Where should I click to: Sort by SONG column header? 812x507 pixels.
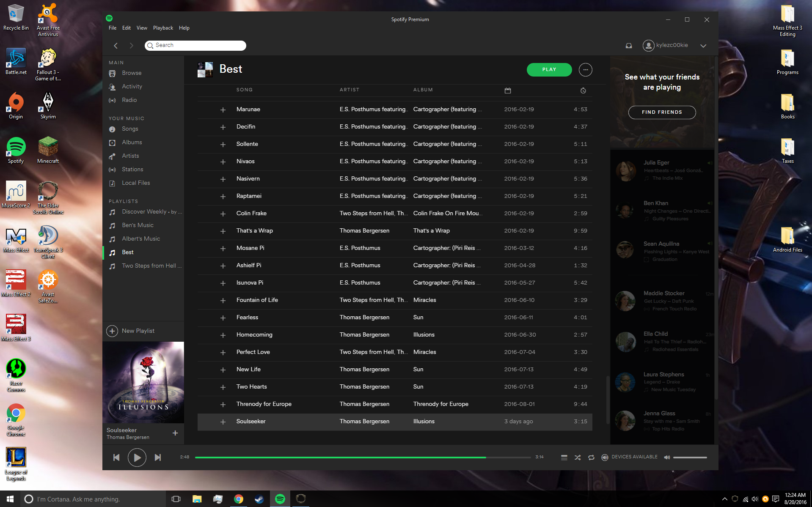tap(245, 90)
